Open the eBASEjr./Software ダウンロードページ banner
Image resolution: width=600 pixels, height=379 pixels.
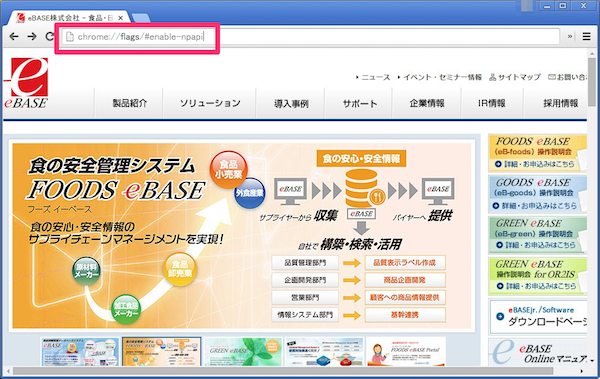538,317
